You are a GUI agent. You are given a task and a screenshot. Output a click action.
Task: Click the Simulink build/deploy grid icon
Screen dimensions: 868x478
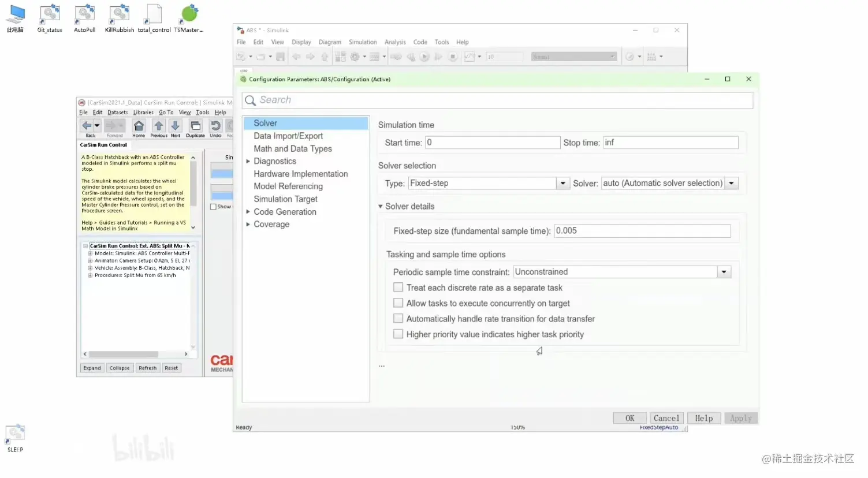click(651, 57)
